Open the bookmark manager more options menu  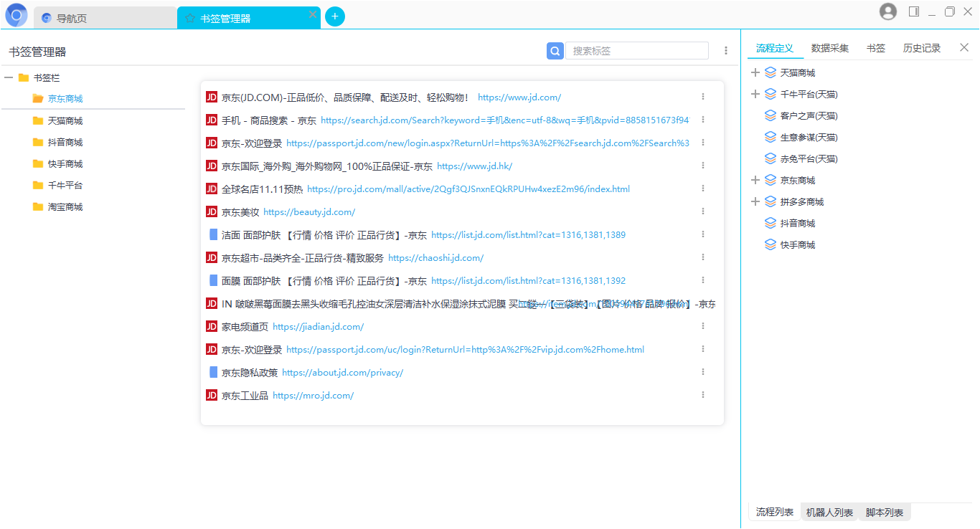[x=726, y=51]
